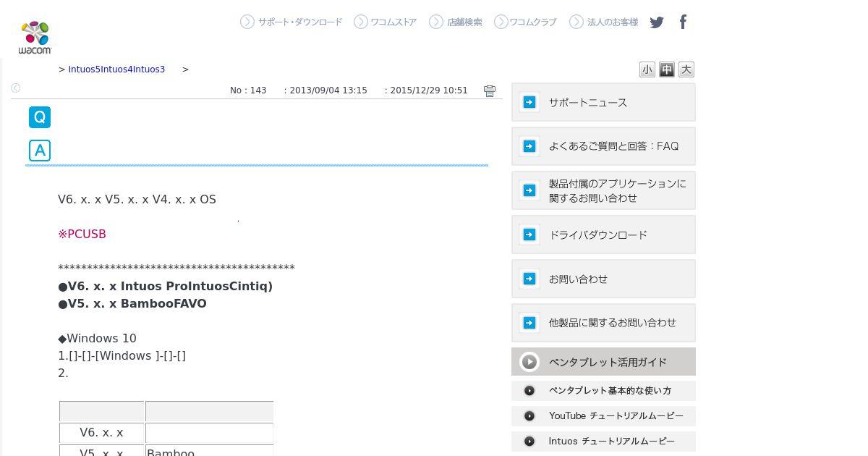The image size is (868, 456).
Task: Open the Wacom Facebook page
Action: pyautogui.click(x=683, y=22)
